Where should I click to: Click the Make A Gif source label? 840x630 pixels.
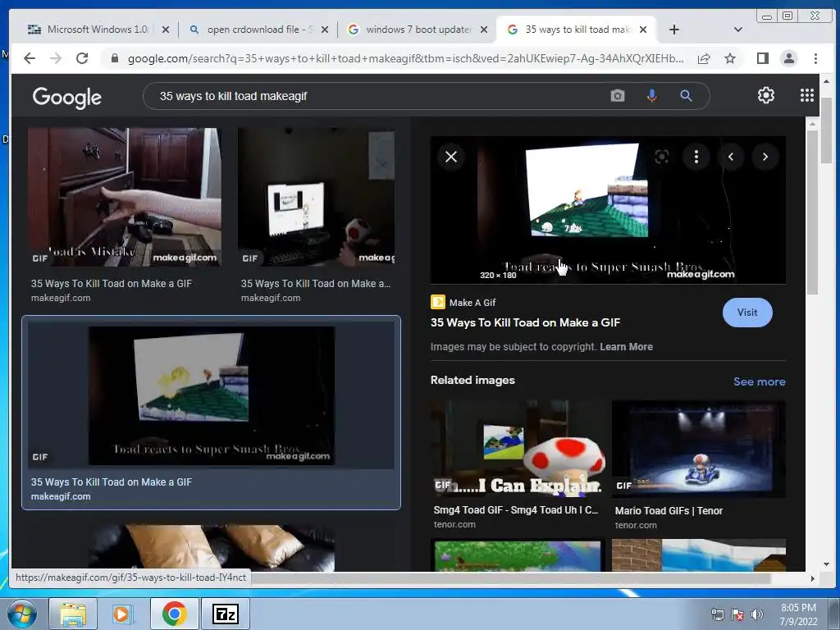(472, 303)
